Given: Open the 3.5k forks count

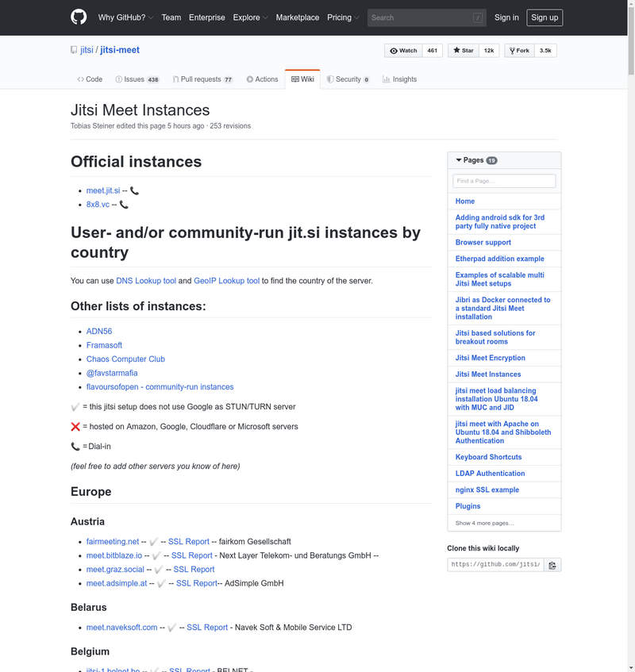Looking at the screenshot, I should (545, 51).
